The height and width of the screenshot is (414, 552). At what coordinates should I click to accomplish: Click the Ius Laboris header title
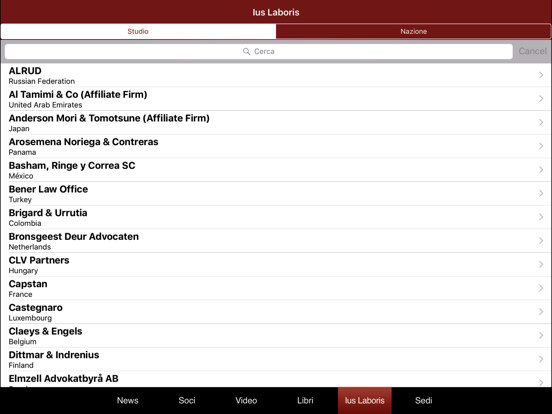click(276, 12)
